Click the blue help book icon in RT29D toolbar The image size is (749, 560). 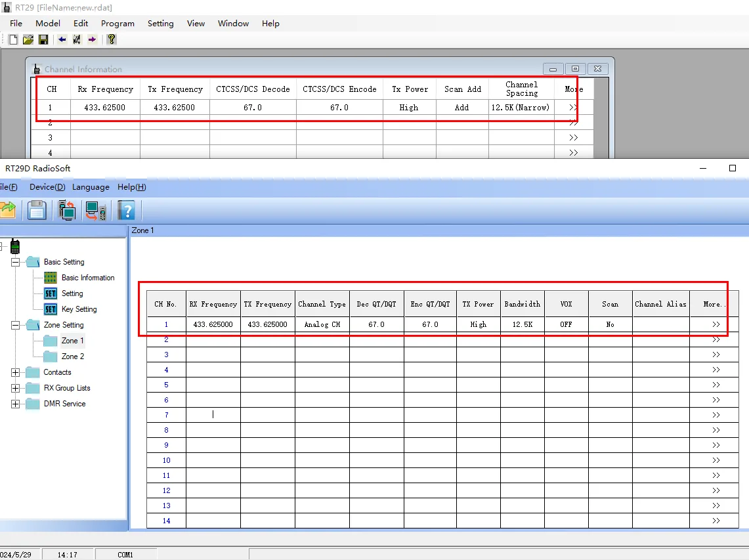pos(127,210)
